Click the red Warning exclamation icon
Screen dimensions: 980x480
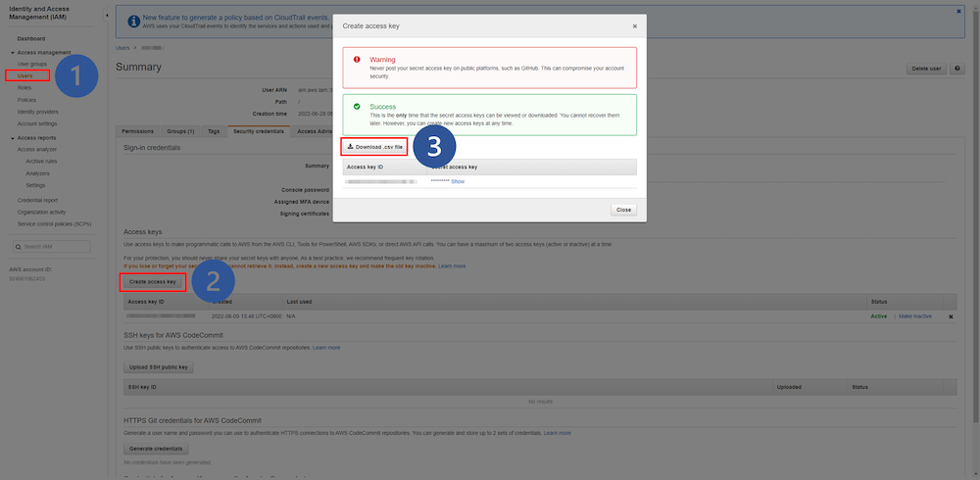pyautogui.click(x=357, y=60)
